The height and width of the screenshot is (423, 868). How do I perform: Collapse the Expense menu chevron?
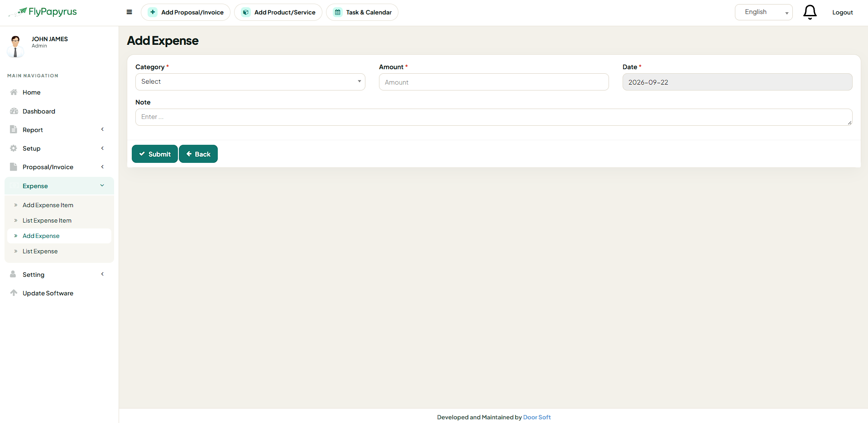pyautogui.click(x=102, y=185)
